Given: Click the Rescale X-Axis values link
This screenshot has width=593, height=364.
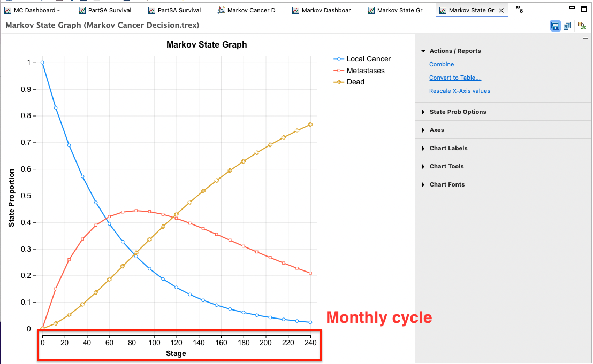Looking at the screenshot, I should [460, 91].
